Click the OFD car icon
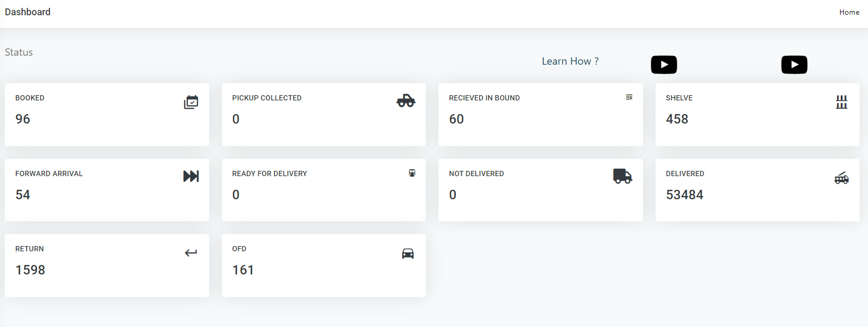868x327 pixels. point(408,253)
